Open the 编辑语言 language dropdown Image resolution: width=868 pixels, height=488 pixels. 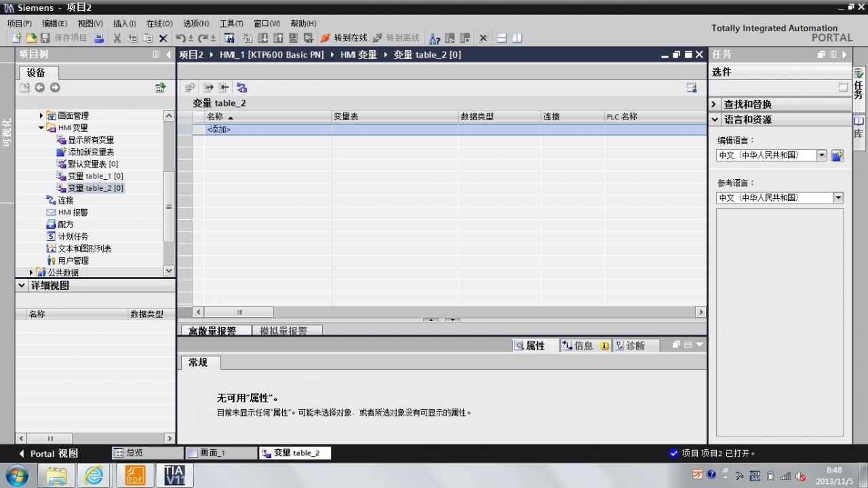coord(821,155)
